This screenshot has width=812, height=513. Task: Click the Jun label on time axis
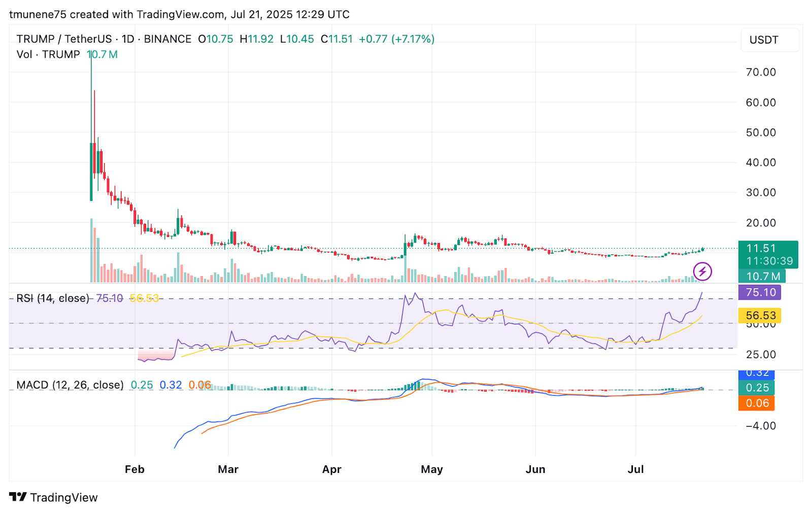point(535,469)
